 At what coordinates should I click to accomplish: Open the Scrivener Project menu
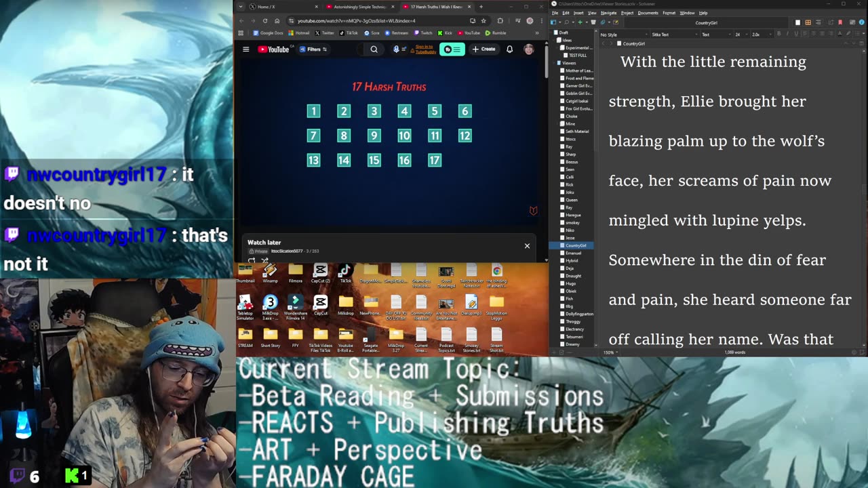tap(627, 13)
